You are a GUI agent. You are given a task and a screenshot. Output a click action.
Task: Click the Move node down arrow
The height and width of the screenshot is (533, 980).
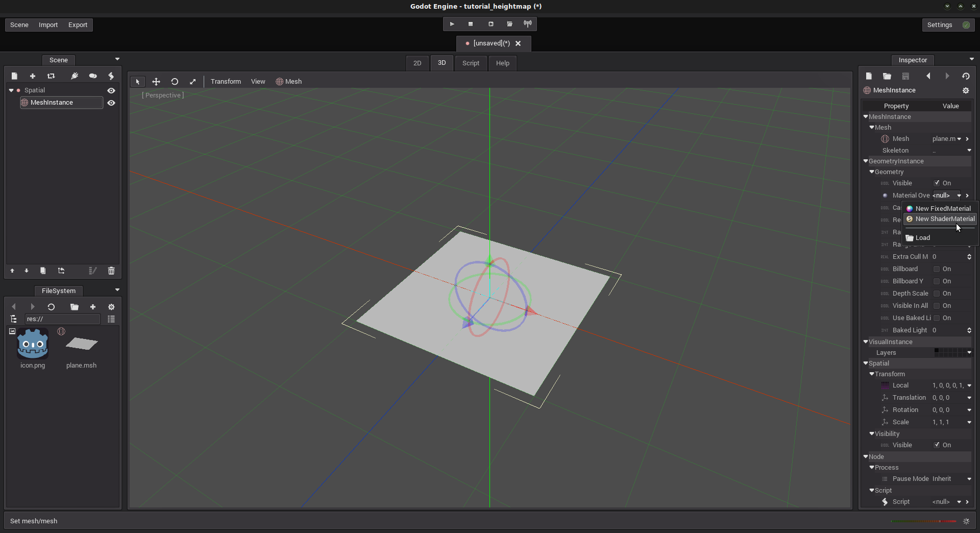click(27, 271)
